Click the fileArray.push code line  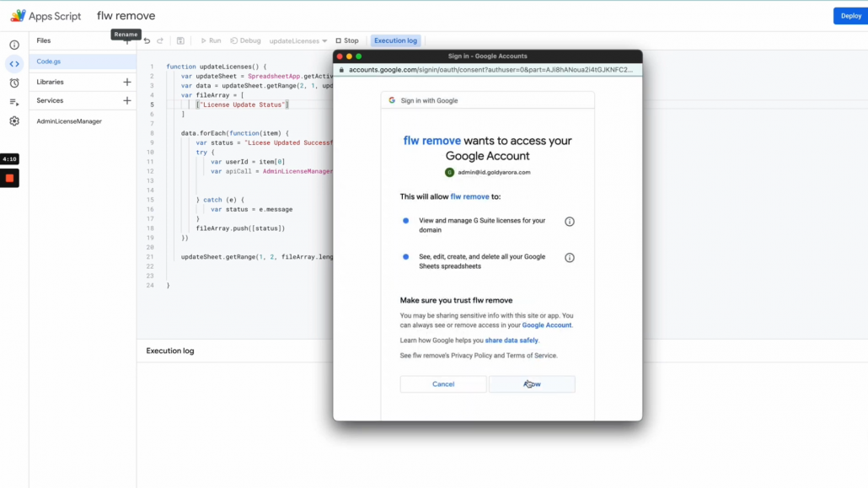(240, 228)
